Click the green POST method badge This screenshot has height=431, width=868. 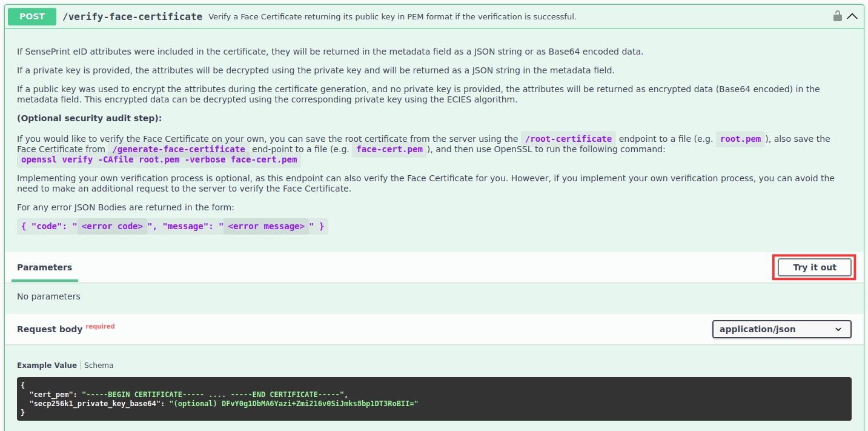point(32,16)
